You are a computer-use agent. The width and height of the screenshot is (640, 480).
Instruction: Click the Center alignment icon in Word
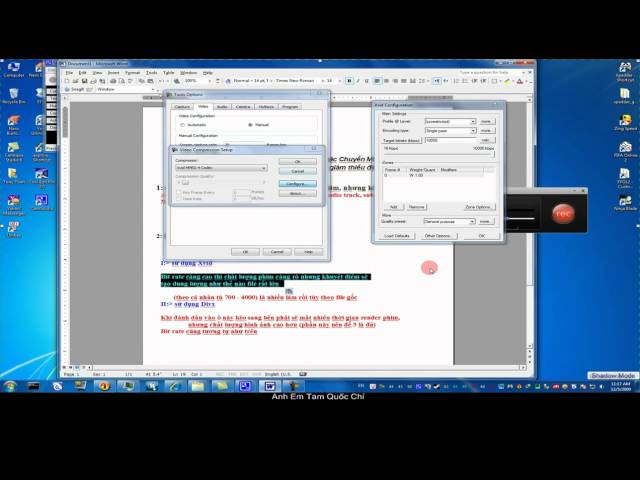pos(386,81)
